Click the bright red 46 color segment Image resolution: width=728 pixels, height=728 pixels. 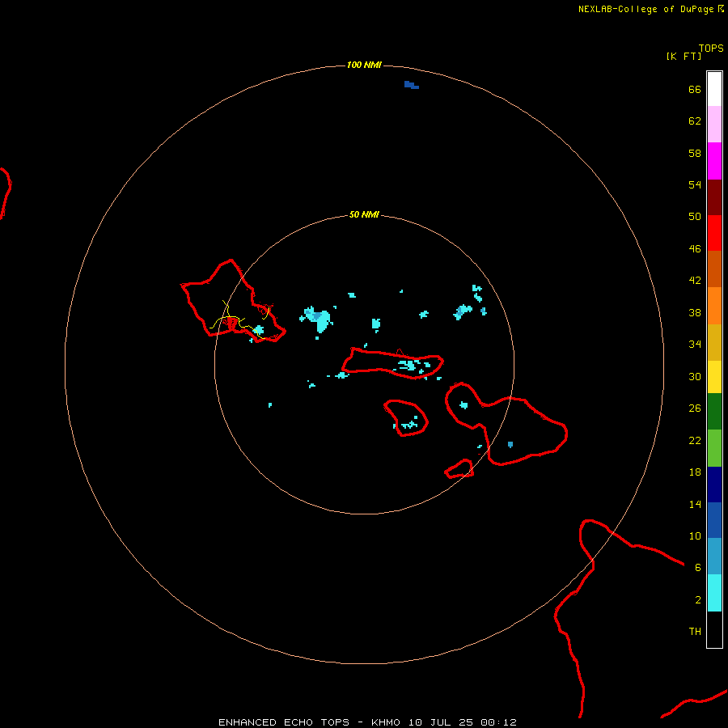tap(714, 233)
